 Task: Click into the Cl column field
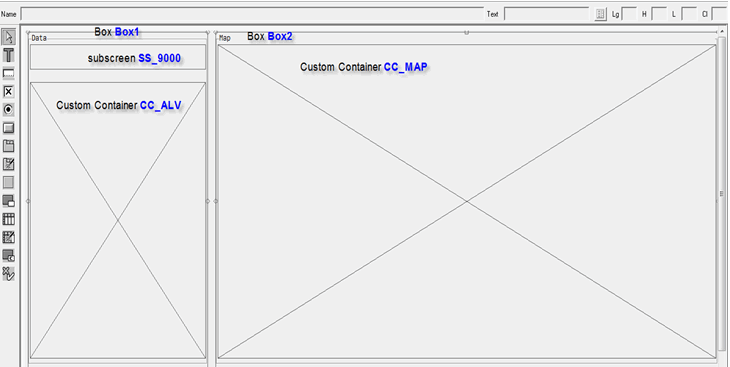tap(719, 14)
